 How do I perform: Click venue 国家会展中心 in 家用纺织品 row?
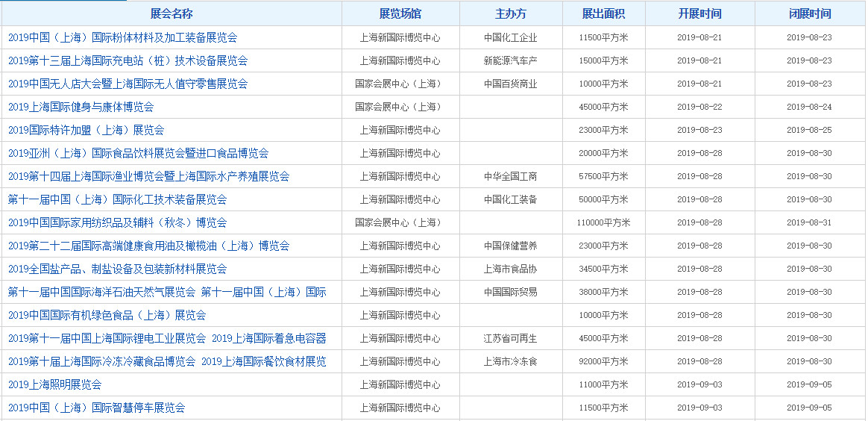pyautogui.click(x=398, y=222)
